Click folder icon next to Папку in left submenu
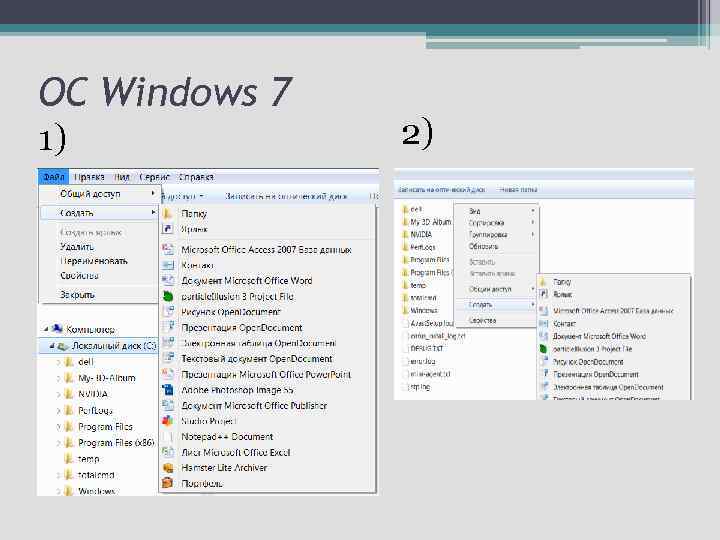The width and height of the screenshot is (720, 540). click(168, 214)
